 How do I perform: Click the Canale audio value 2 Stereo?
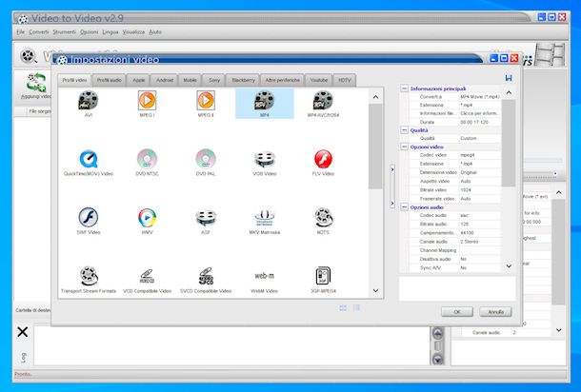pyautogui.click(x=480, y=242)
